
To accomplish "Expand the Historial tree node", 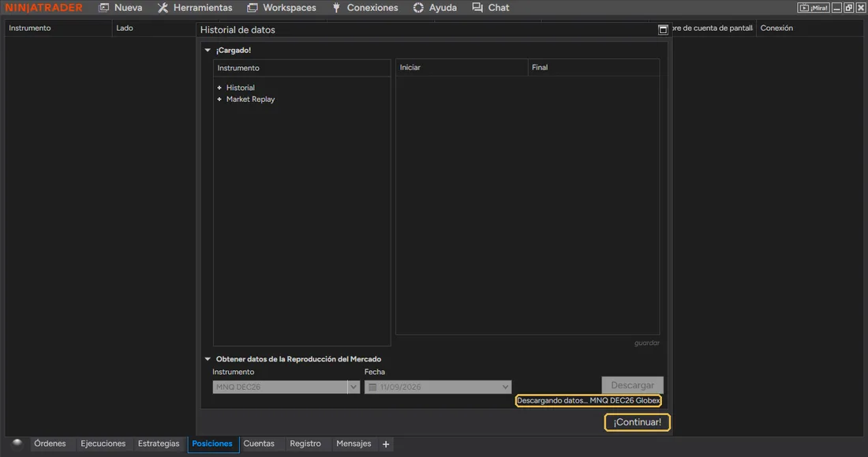I will coord(219,88).
